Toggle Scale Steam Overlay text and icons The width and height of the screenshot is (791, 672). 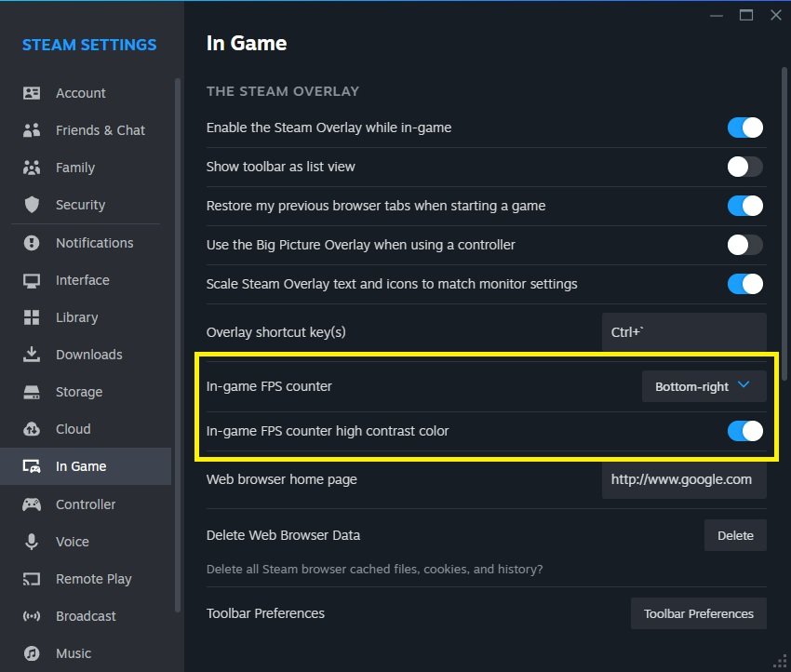point(744,284)
